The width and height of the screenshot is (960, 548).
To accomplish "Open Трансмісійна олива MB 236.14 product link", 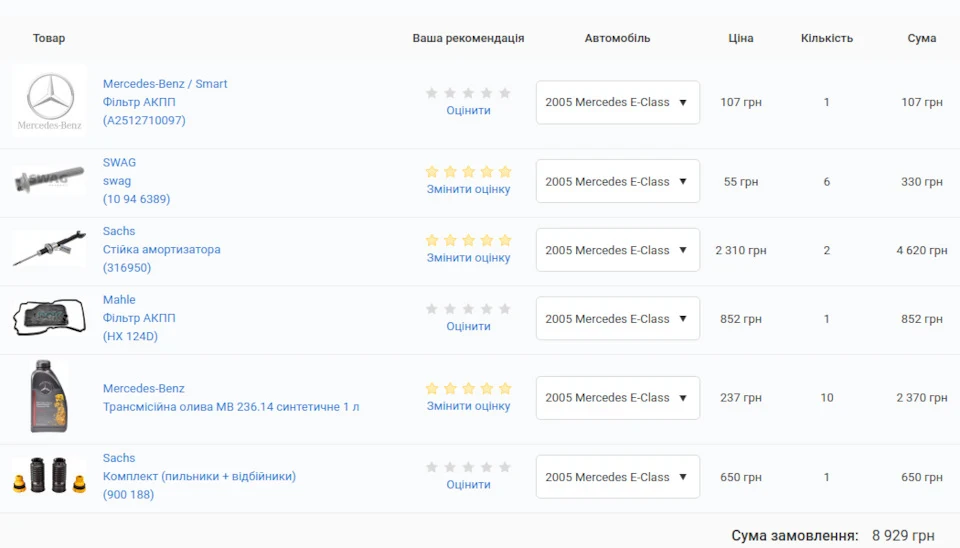I will pyautogui.click(x=231, y=407).
